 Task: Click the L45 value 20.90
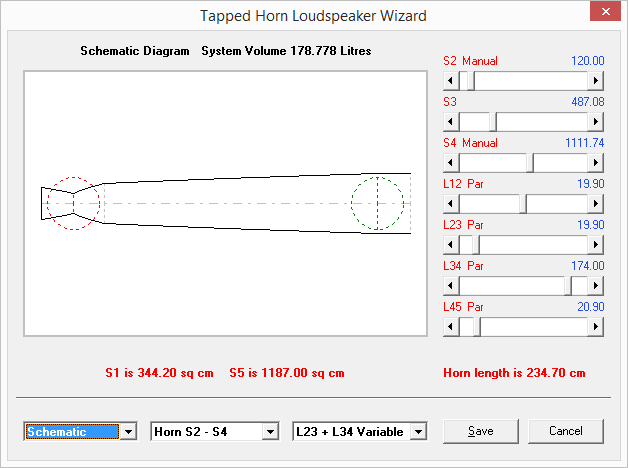590,307
